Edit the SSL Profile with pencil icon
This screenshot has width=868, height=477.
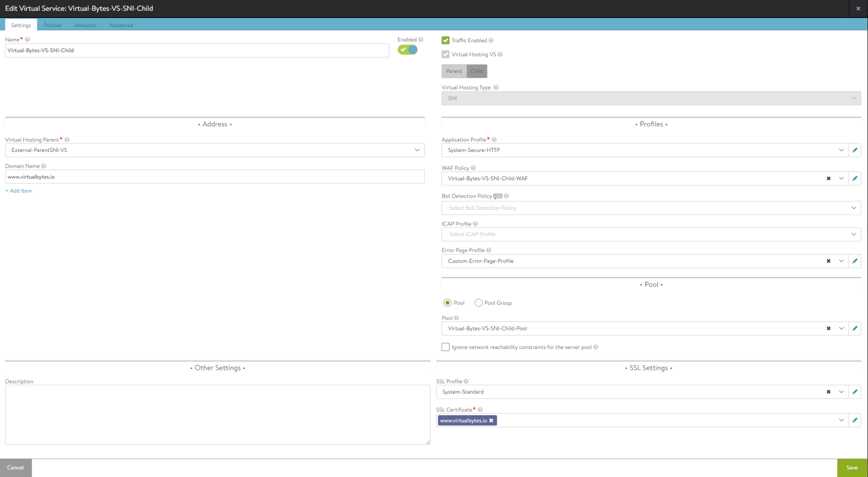coord(854,392)
